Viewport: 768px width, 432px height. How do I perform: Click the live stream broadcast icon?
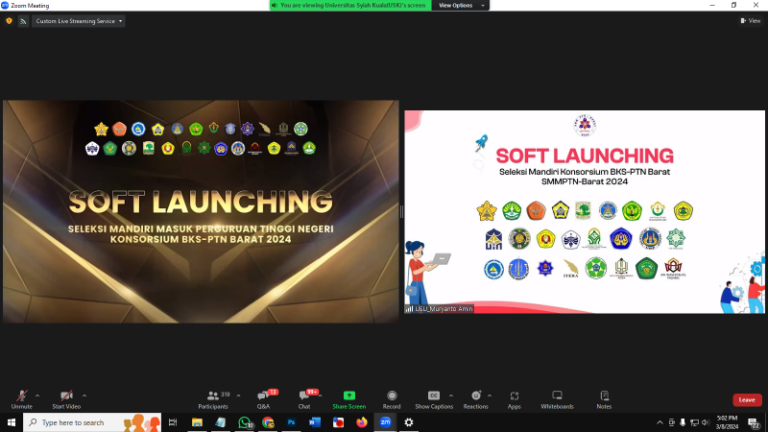click(23, 21)
